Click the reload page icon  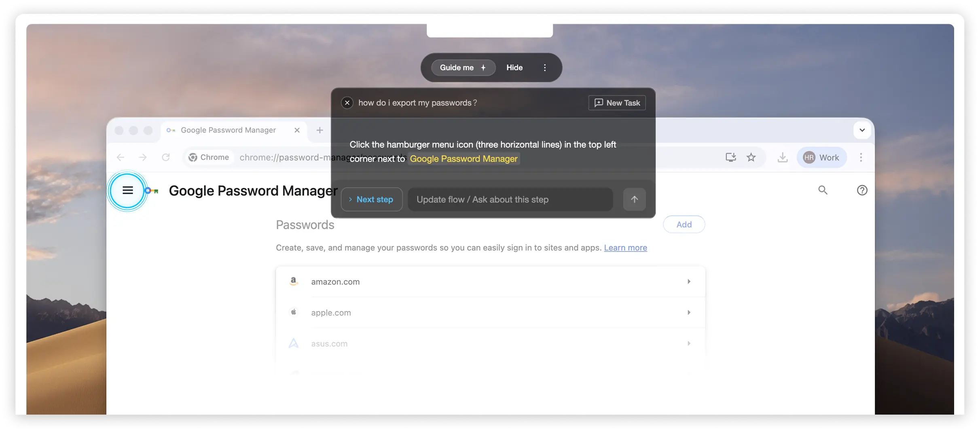coord(166,157)
